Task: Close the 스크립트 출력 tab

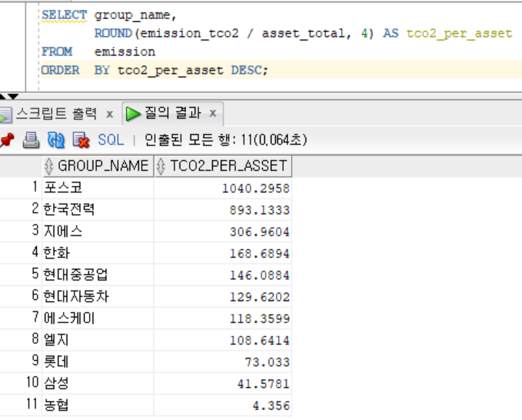Action: (x=109, y=114)
